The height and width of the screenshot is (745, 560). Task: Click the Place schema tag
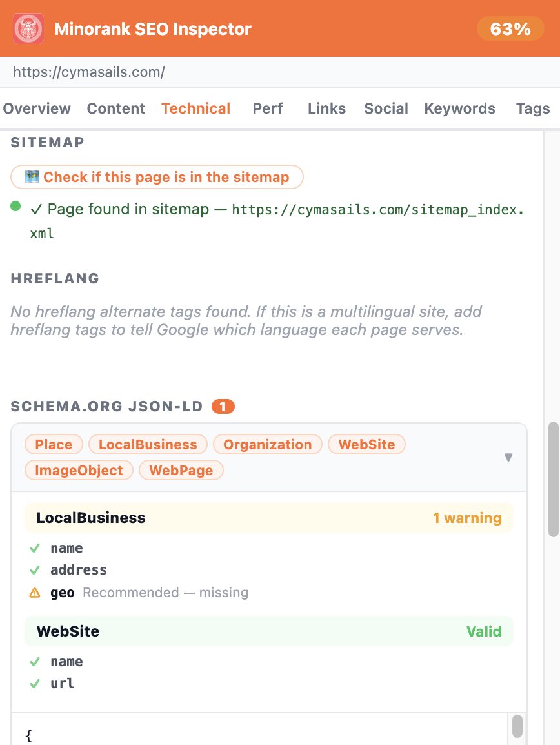(x=54, y=444)
